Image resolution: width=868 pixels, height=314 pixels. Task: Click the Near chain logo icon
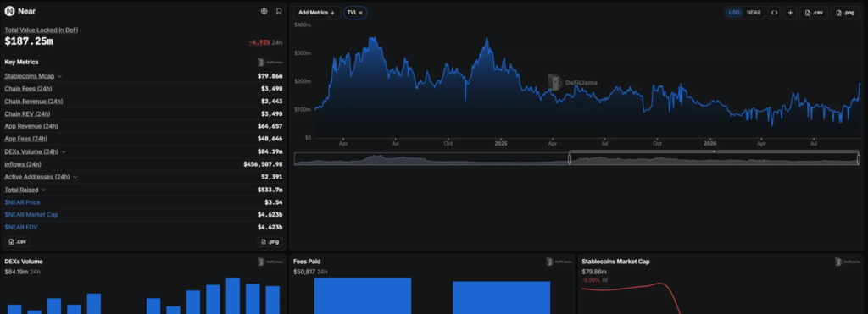point(8,11)
